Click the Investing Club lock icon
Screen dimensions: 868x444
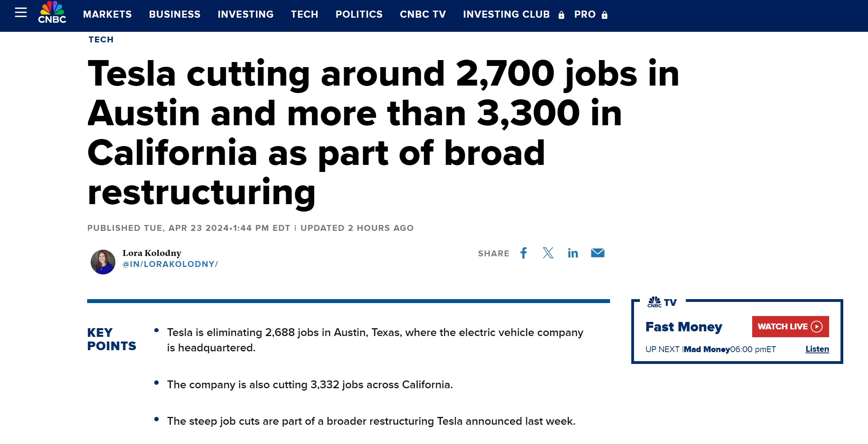561,15
